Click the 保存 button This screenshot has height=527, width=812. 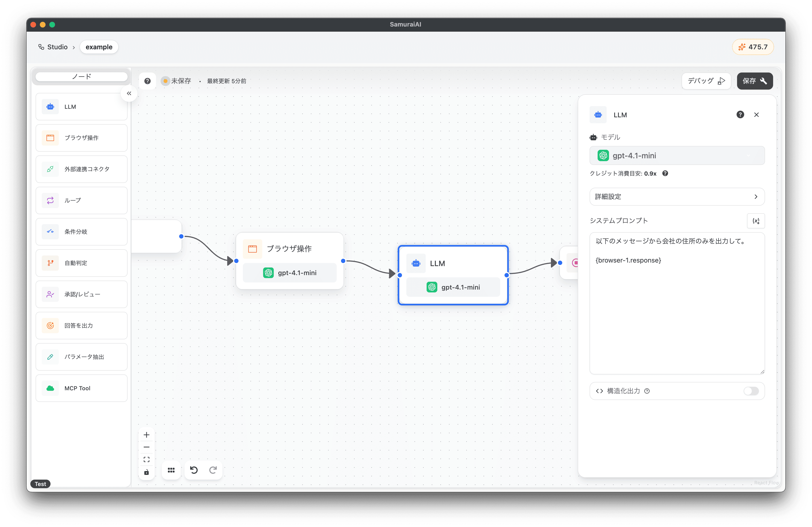point(754,81)
